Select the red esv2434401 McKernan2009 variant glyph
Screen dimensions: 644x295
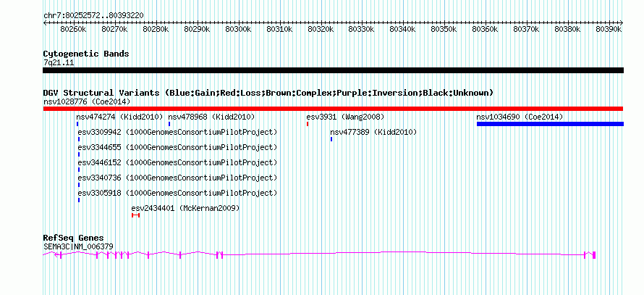pos(135,215)
